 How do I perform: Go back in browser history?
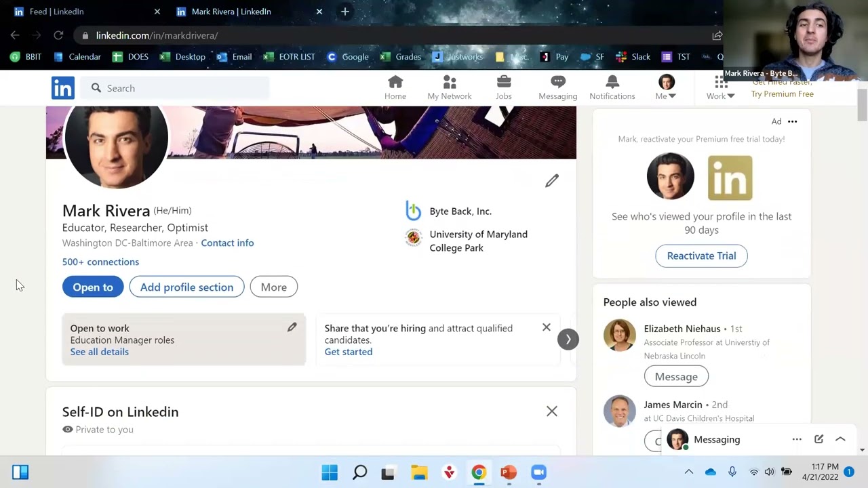[15, 35]
